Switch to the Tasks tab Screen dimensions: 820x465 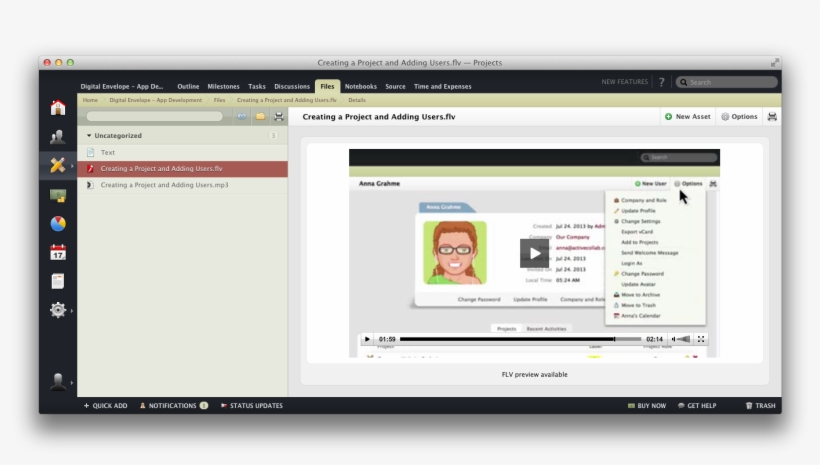click(x=257, y=86)
